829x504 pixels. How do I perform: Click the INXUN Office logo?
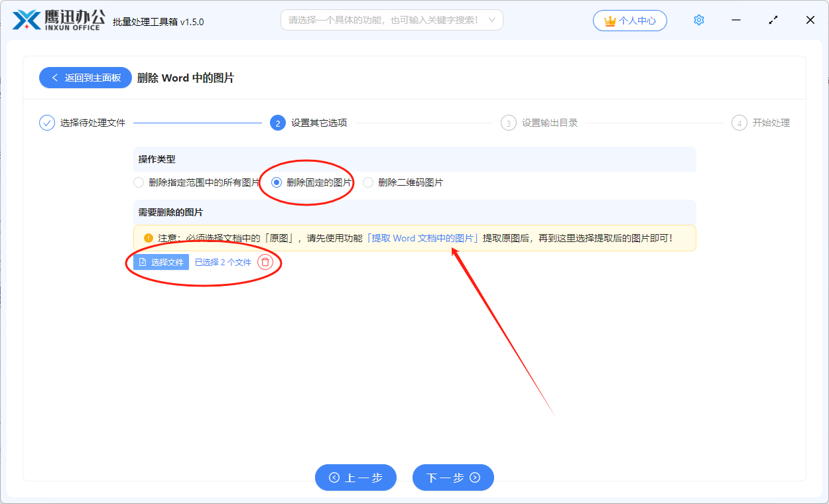60,20
